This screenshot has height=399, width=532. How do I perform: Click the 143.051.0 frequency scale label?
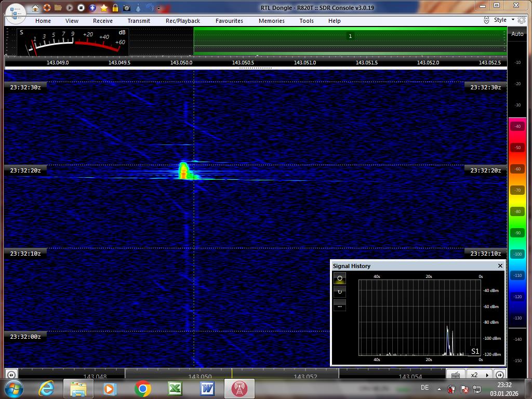304,63
